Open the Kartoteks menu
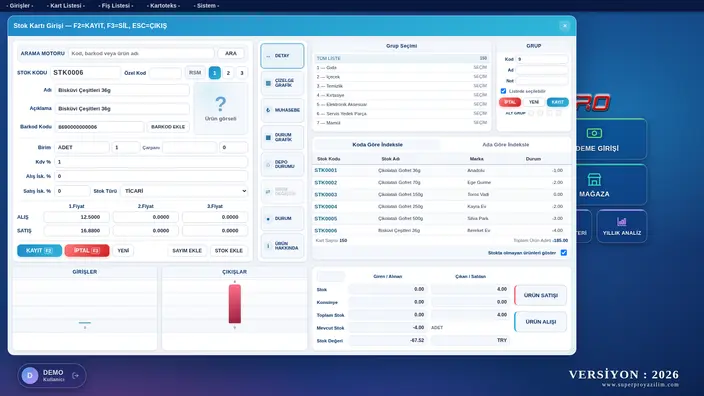The height and width of the screenshot is (396, 704). click(x=163, y=5)
